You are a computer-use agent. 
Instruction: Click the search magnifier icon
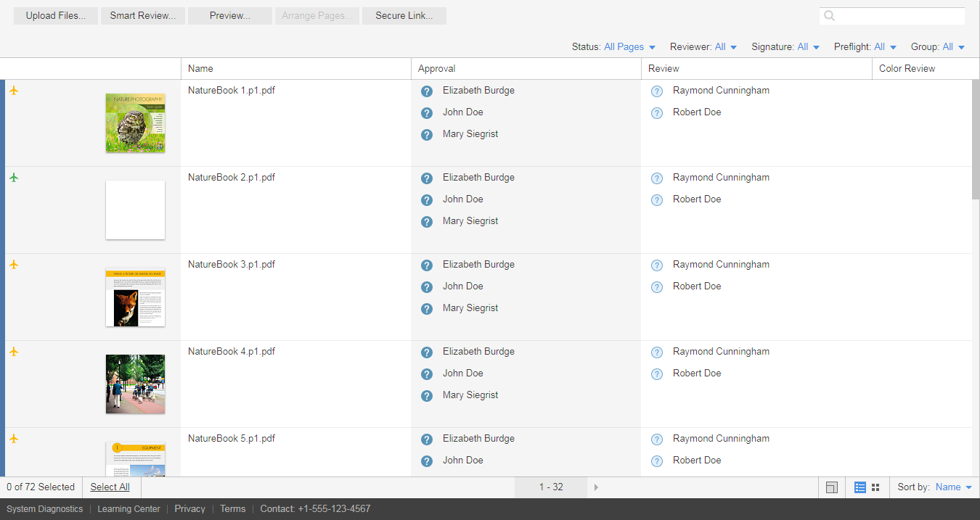830,16
